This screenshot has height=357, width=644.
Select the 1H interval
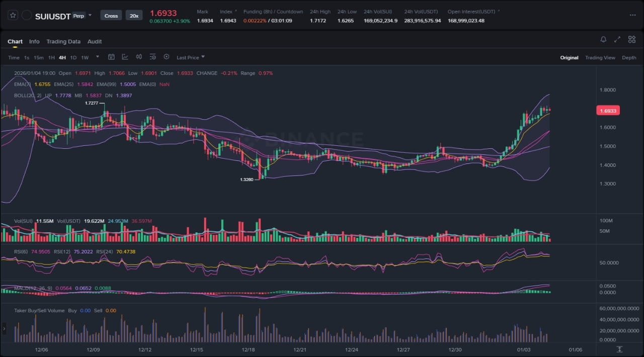tap(51, 57)
